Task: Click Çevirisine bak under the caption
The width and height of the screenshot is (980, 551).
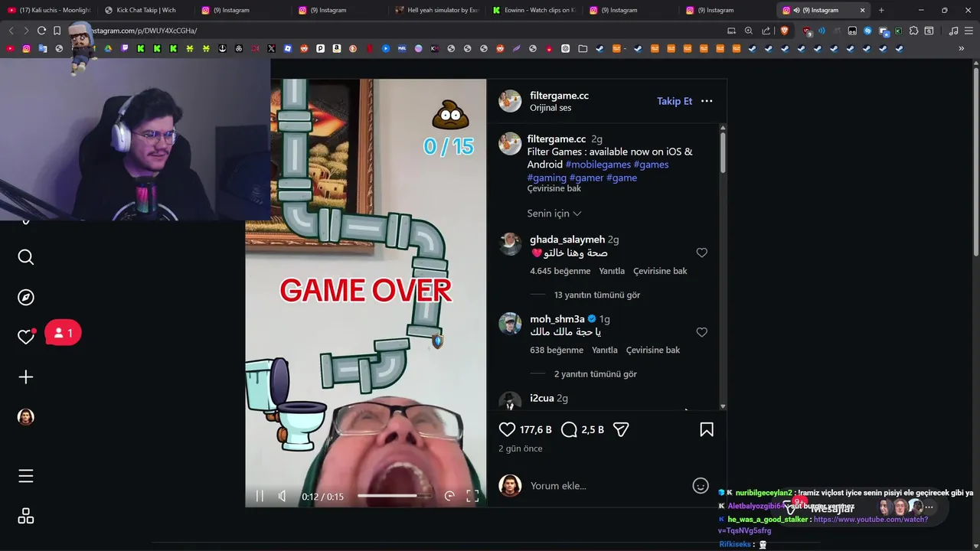Action: click(554, 188)
